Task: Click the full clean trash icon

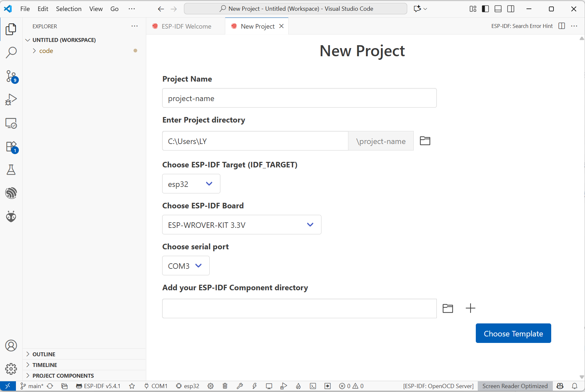Action: [225, 386]
